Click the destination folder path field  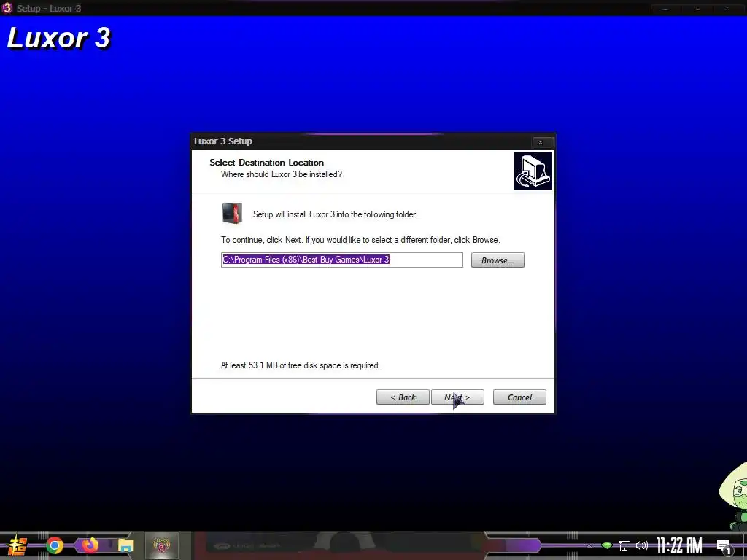click(x=341, y=260)
